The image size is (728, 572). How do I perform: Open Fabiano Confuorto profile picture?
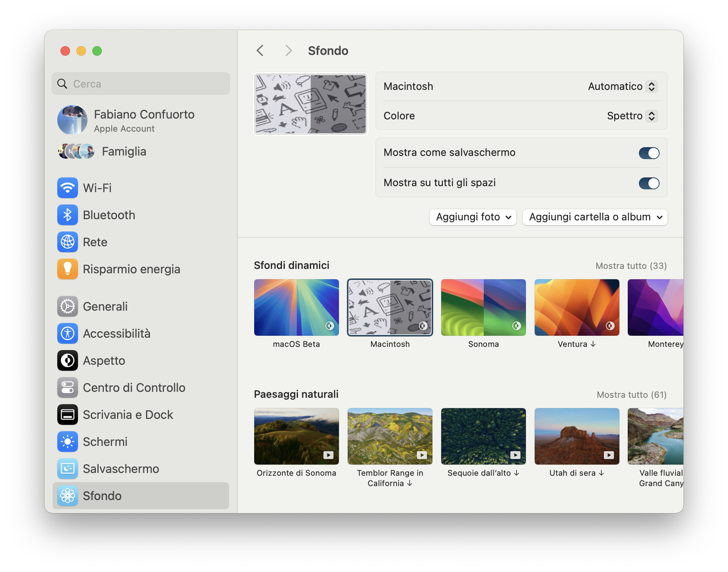(x=72, y=120)
